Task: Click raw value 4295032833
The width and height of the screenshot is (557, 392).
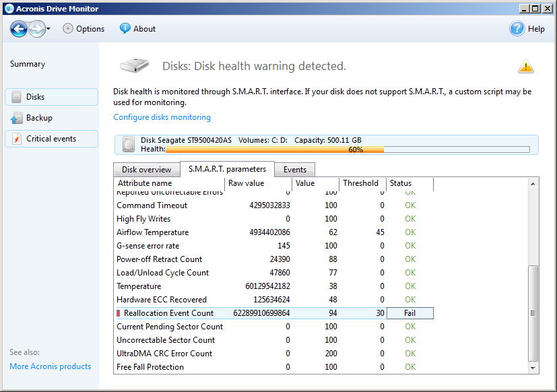Action: 269,205
